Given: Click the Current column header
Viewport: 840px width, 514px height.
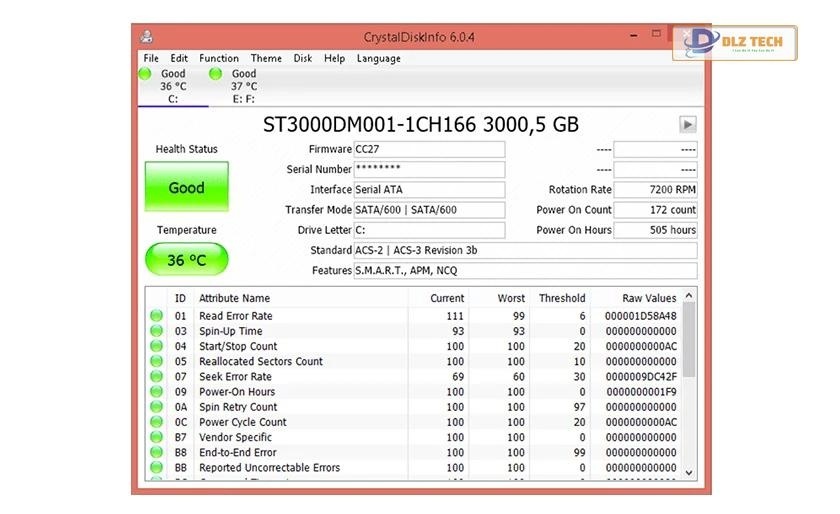Looking at the screenshot, I should [447, 298].
